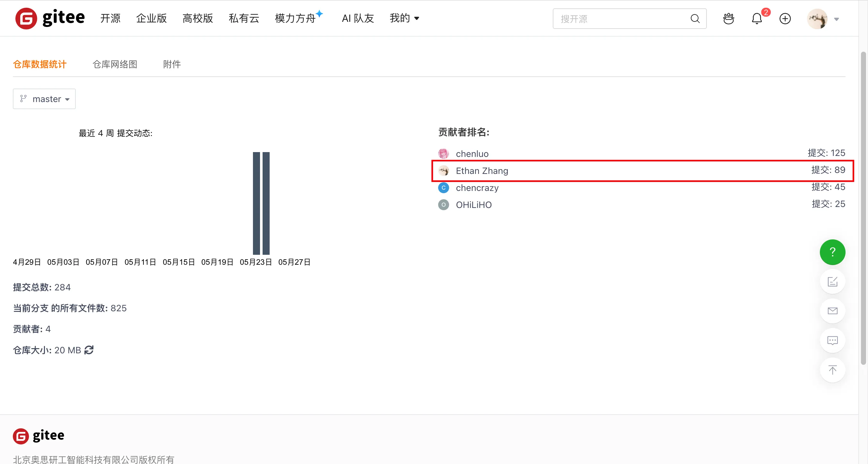Click the branch icon in master selector
The width and height of the screenshot is (868, 464).
click(x=23, y=99)
